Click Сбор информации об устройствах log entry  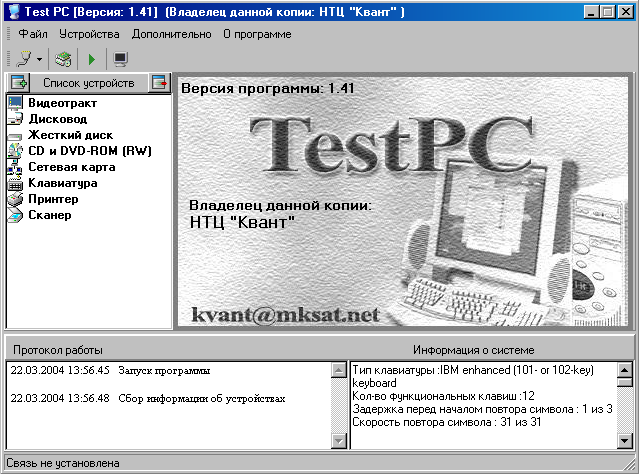click(202, 399)
